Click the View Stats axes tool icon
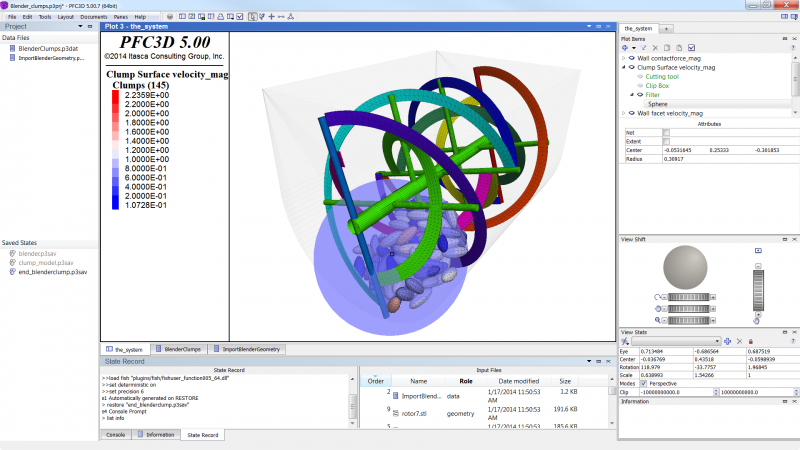800x450 pixels. [x=625, y=341]
